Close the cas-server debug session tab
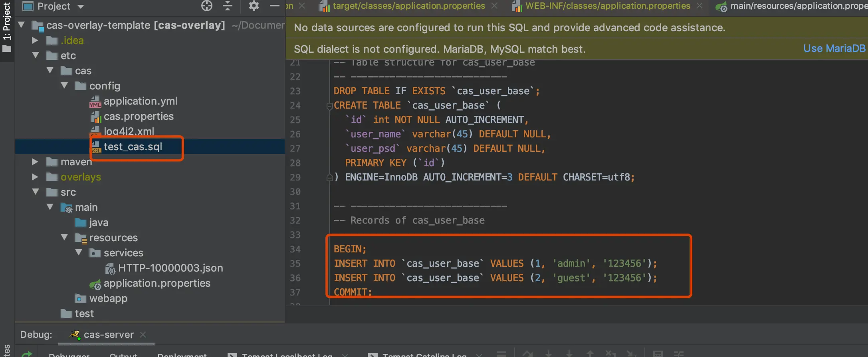The height and width of the screenshot is (357, 868). pyautogui.click(x=143, y=335)
